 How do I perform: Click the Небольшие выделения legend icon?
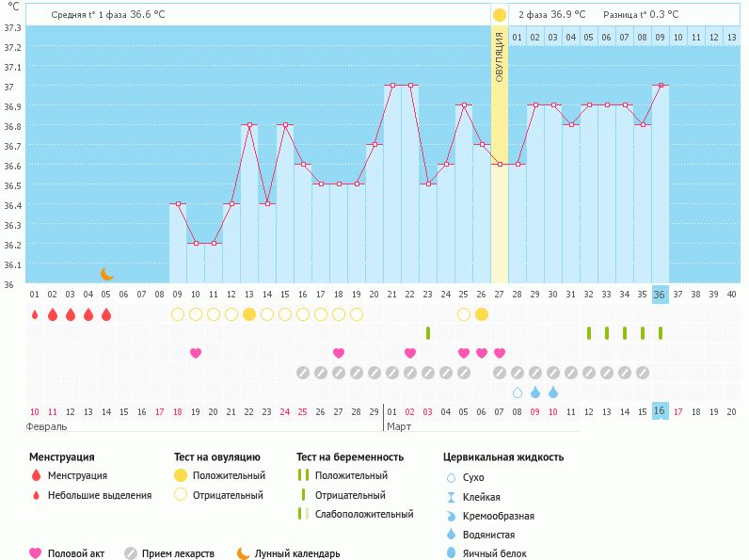click(36, 495)
